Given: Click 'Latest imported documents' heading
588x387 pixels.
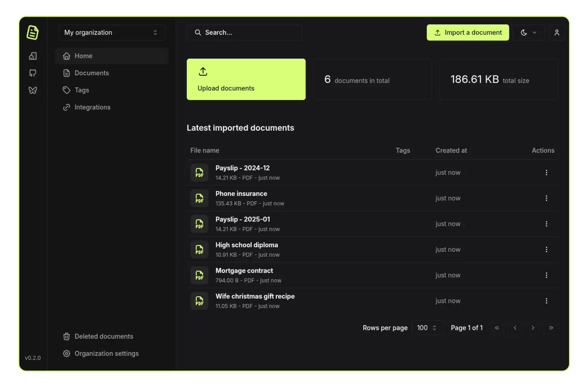Looking at the screenshot, I should click(240, 128).
